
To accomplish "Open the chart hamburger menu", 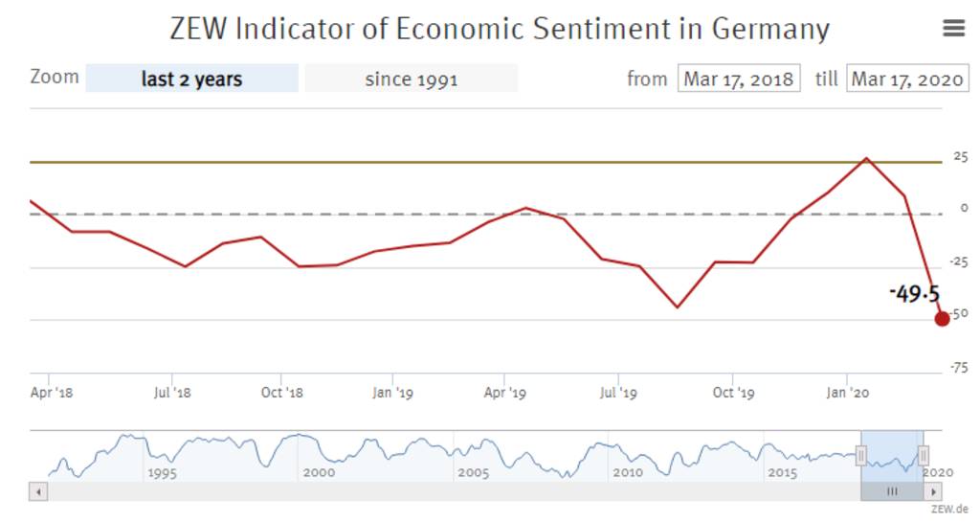I will (953, 29).
